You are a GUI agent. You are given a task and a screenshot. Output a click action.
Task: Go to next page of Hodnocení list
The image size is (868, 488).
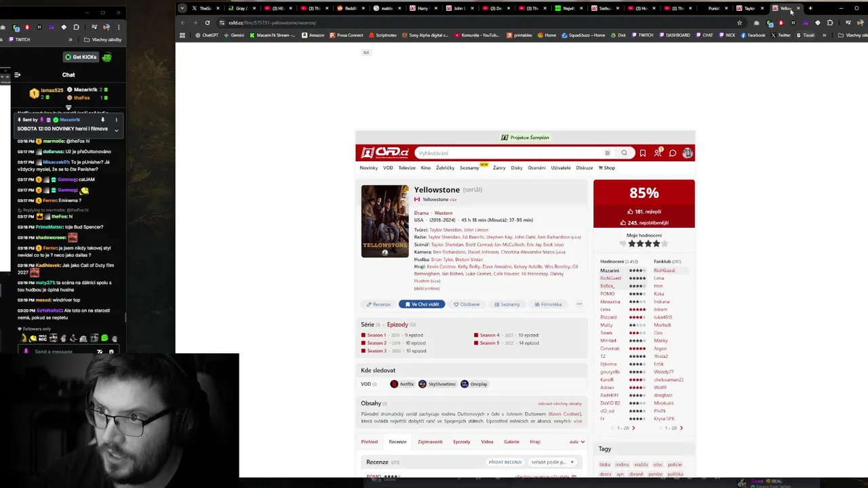(633, 428)
